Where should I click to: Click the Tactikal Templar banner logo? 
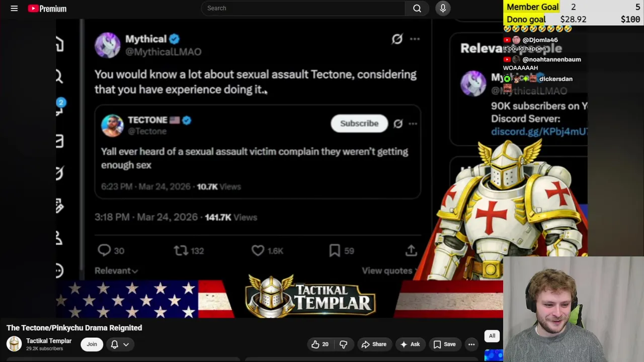[x=310, y=297]
